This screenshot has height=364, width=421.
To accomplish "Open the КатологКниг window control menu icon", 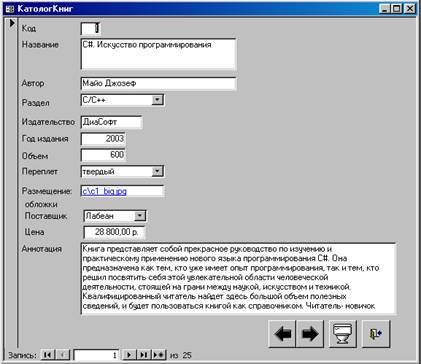I will pos(10,9).
